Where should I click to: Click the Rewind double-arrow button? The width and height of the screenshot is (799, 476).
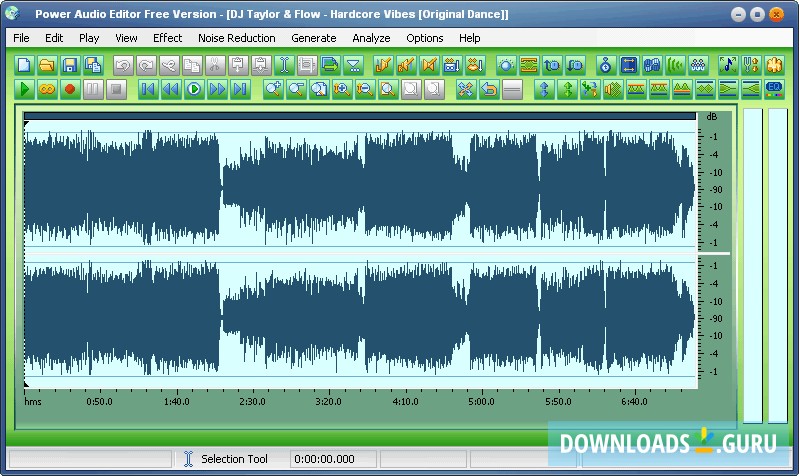pyautogui.click(x=171, y=89)
